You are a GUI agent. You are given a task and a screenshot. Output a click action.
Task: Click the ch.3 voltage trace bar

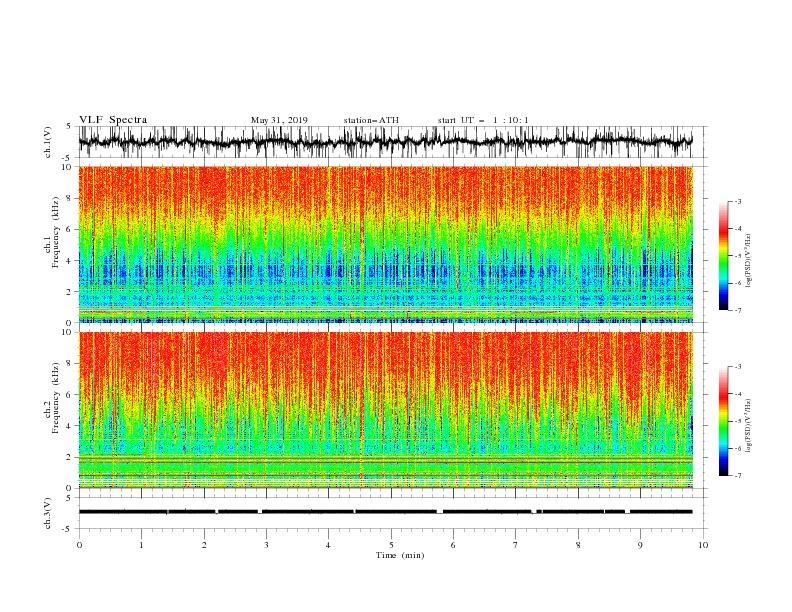tap(385, 512)
